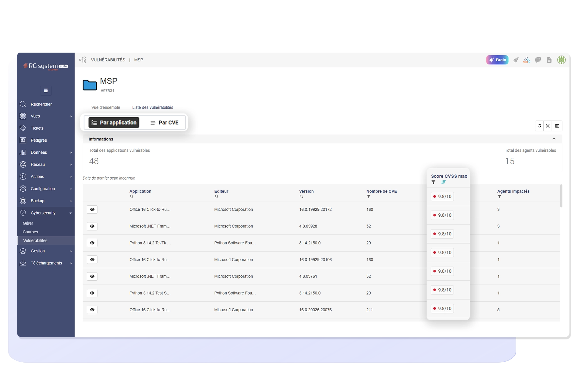The image size is (588, 390).
Task: Click the triangle logo icon beside the rocket
Action: (x=527, y=60)
